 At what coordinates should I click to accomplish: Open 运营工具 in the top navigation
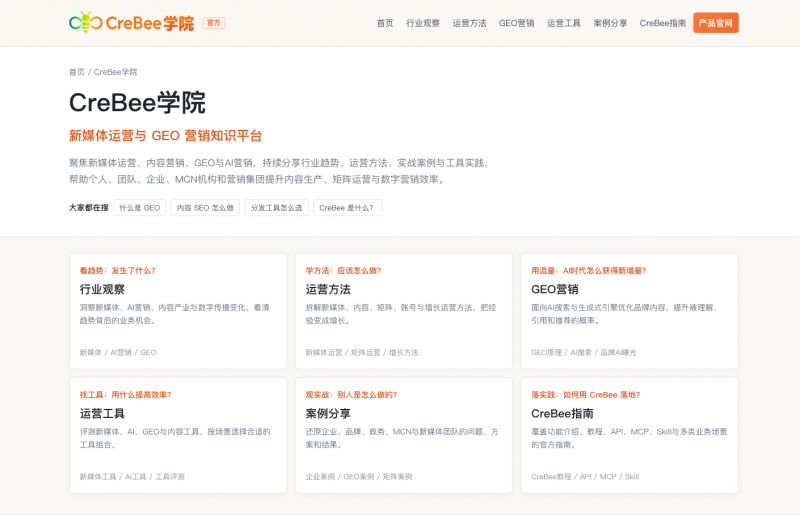coord(564,23)
